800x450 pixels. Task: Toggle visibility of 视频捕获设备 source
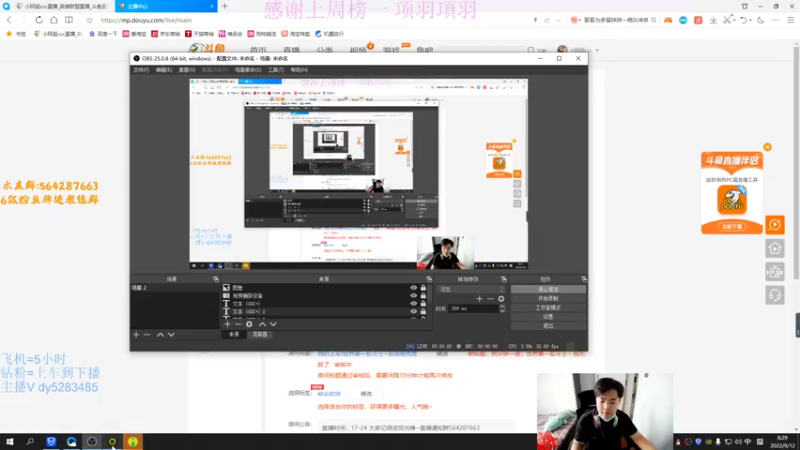413,295
